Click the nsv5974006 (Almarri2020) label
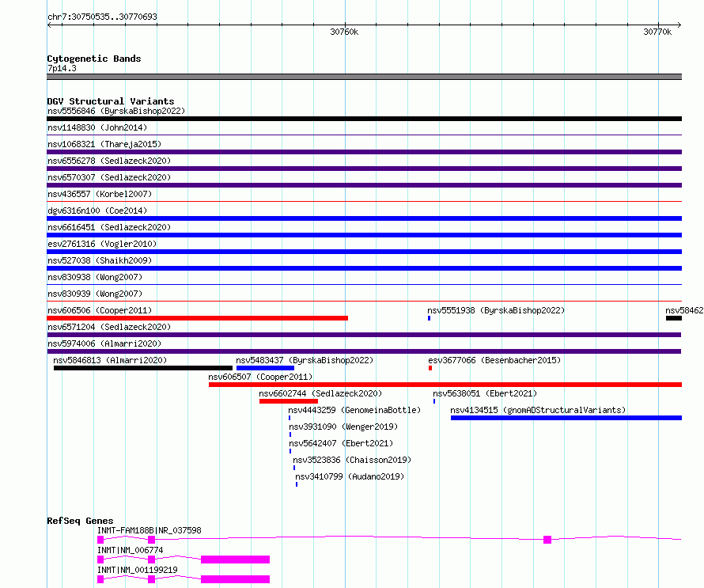This screenshot has height=588, width=704. [x=104, y=343]
